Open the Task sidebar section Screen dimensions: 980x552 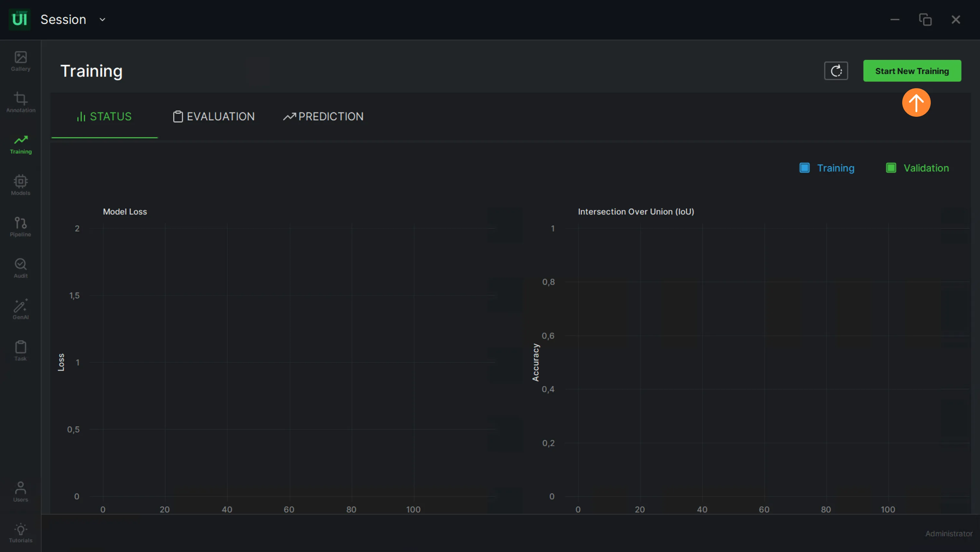pos(20,351)
